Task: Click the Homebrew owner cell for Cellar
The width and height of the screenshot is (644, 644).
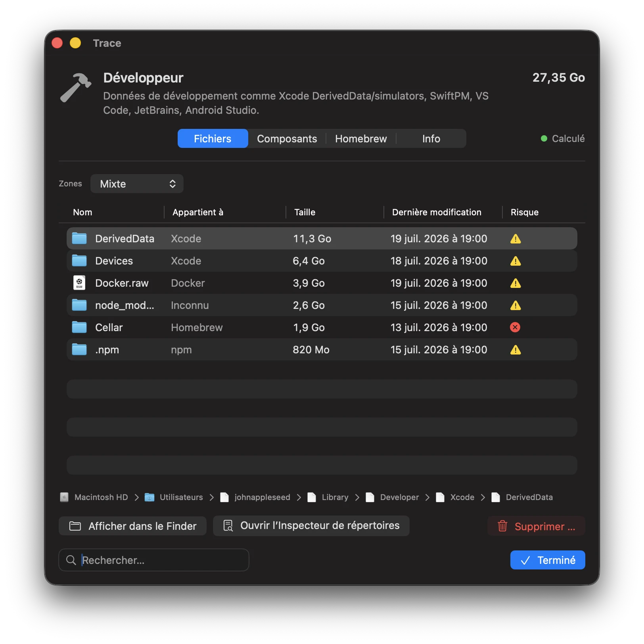Action: (x=197, y=327)
